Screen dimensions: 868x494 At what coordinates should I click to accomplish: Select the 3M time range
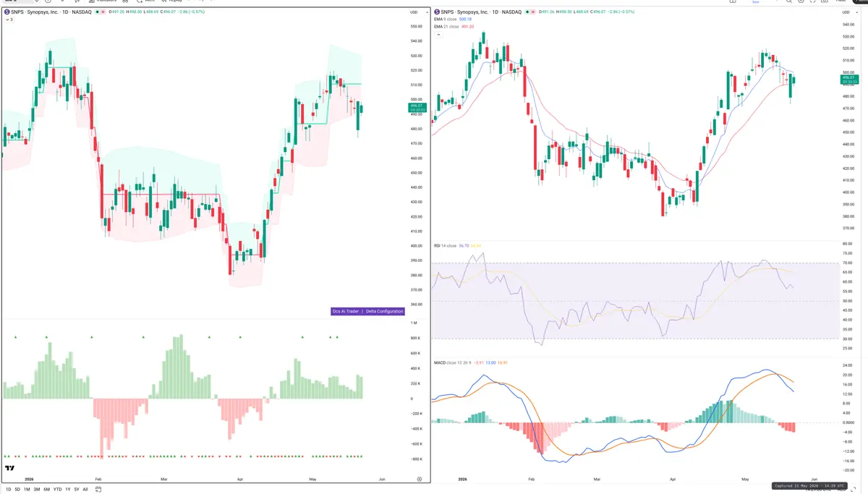[37, 489]
